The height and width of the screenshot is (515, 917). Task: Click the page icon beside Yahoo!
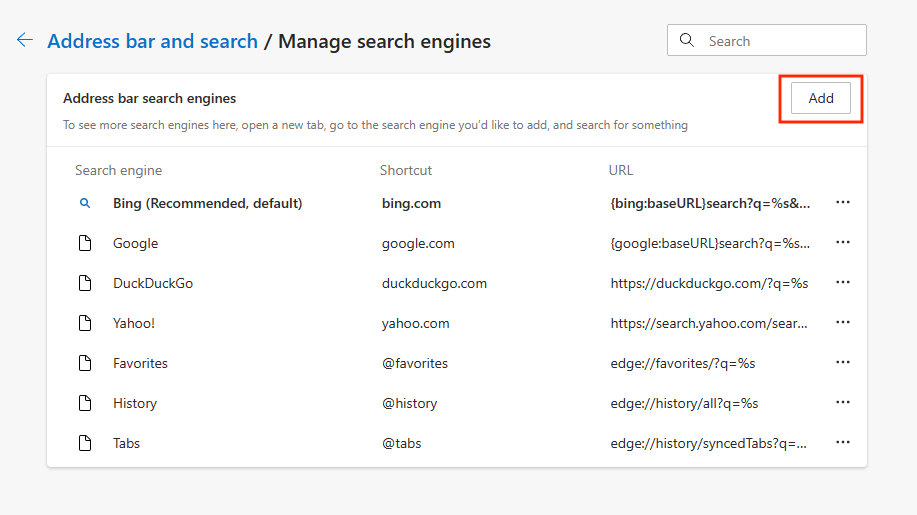pyautogui.click(x=85, y=323)
